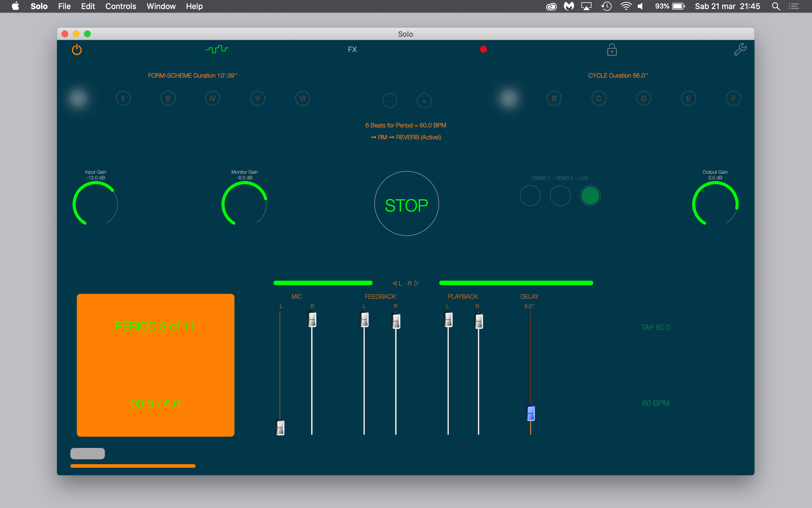
Task: Open settings with the wrench icon
Action: point(740,49)
